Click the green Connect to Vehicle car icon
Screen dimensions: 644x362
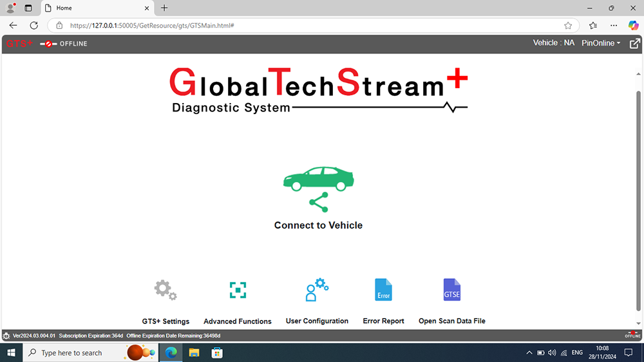pyautogui.click(x=318, y=189)
